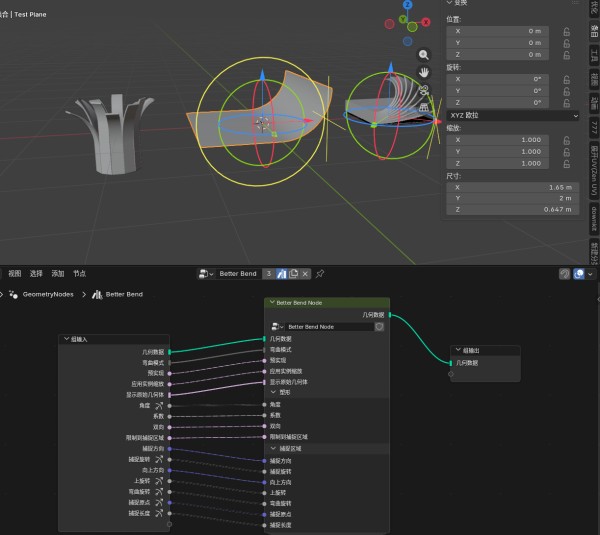Click the pin icon in node editor header
Viewport: 600px width, 535px height.
(320, 273)
